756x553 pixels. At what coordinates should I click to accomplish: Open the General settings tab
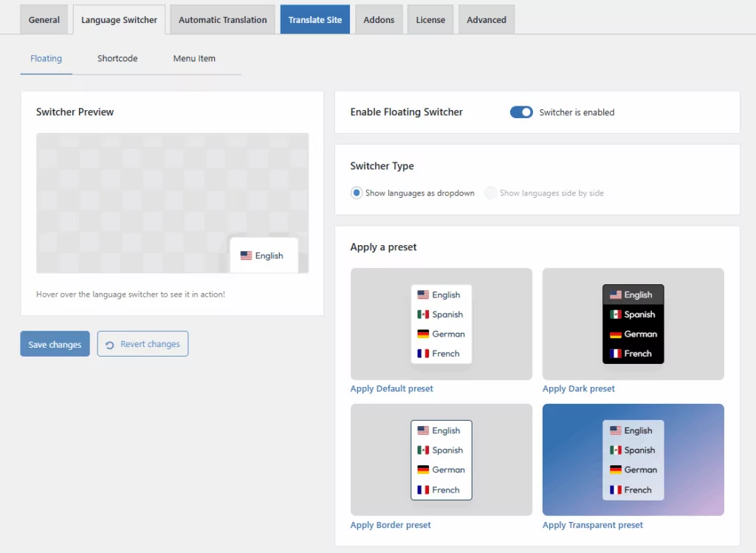(44, 20)
